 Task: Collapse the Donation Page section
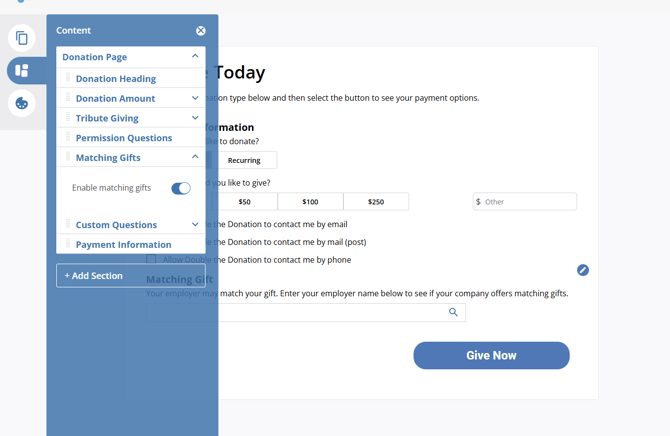[x=195, y=57]
